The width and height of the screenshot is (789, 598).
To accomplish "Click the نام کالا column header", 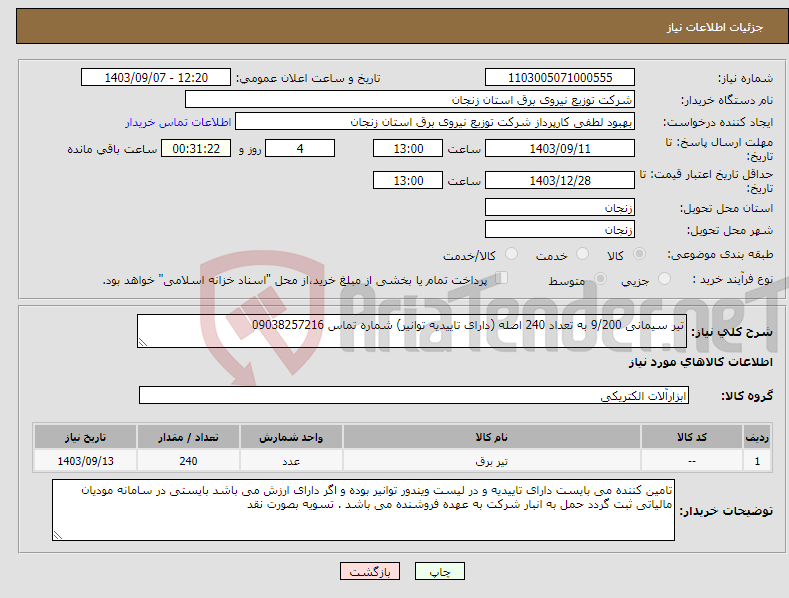I will [492, 437].
